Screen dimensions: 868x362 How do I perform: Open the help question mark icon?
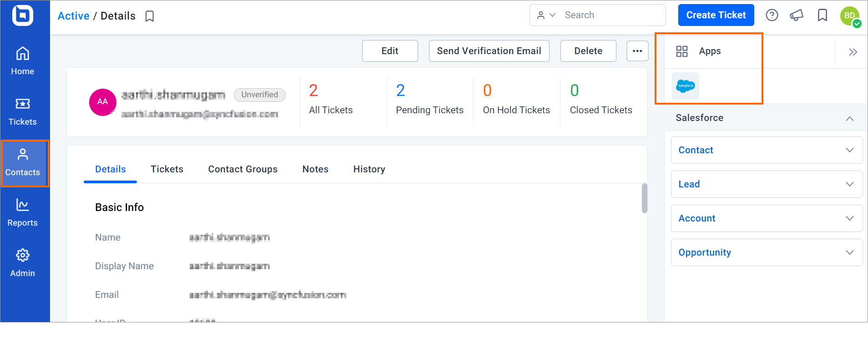click(x=772, y=15)
